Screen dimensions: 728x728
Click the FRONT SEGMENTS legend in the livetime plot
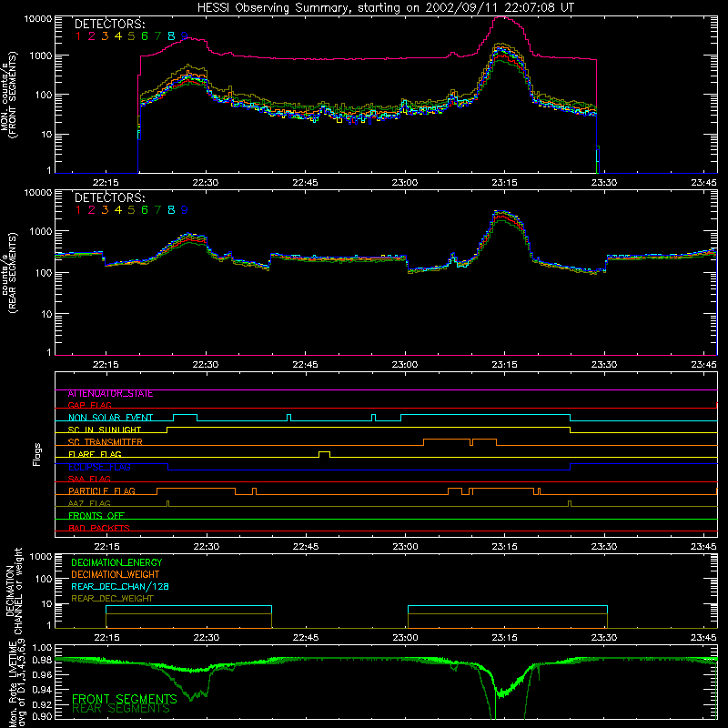[x=125, y=699]
